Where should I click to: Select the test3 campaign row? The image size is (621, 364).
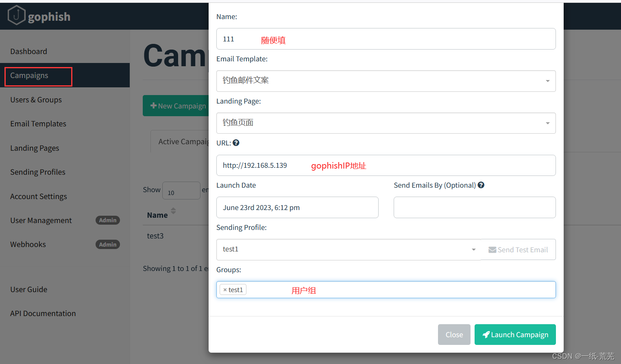155,236
